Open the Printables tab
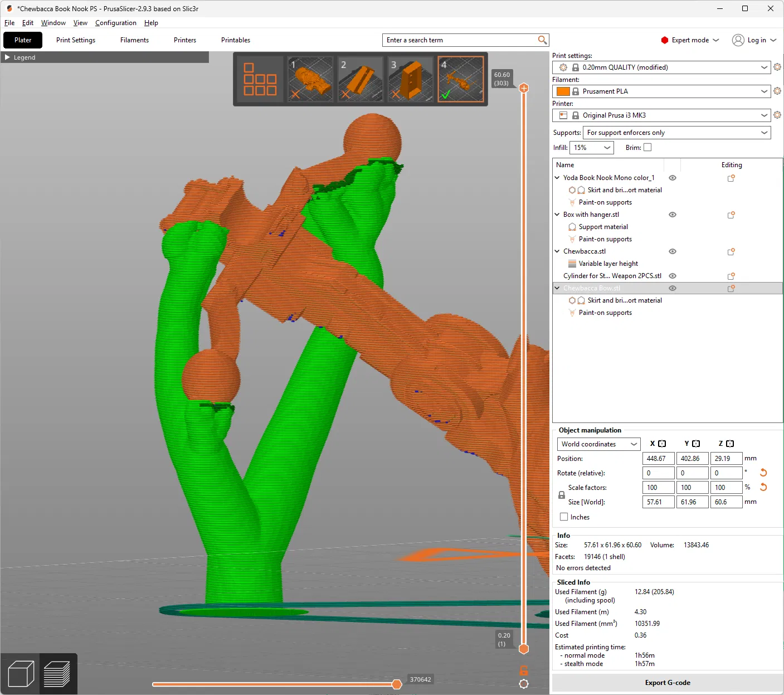The height and width of the screenshot is (695, 784). click(236, 40)
